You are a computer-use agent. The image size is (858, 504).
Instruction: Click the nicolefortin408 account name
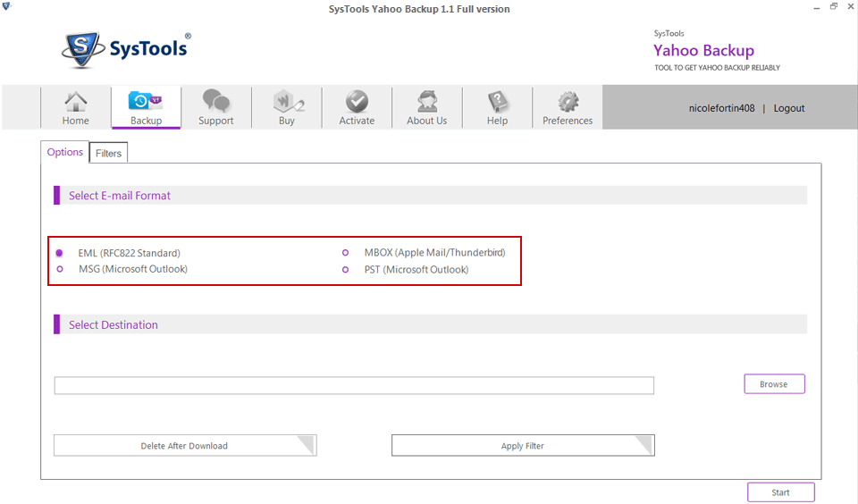721,108
